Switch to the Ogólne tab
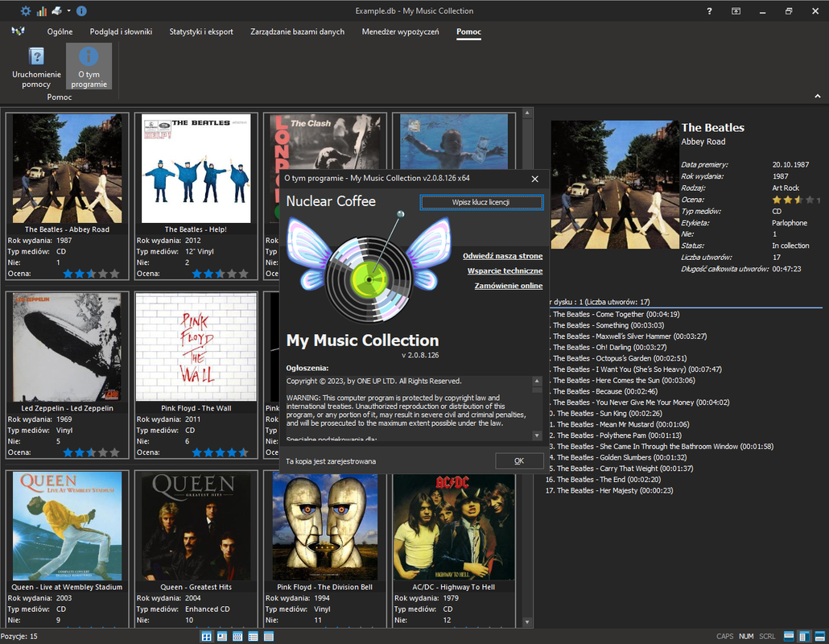The height and width of the screenshot is (644, 829). tap(60, 31)
